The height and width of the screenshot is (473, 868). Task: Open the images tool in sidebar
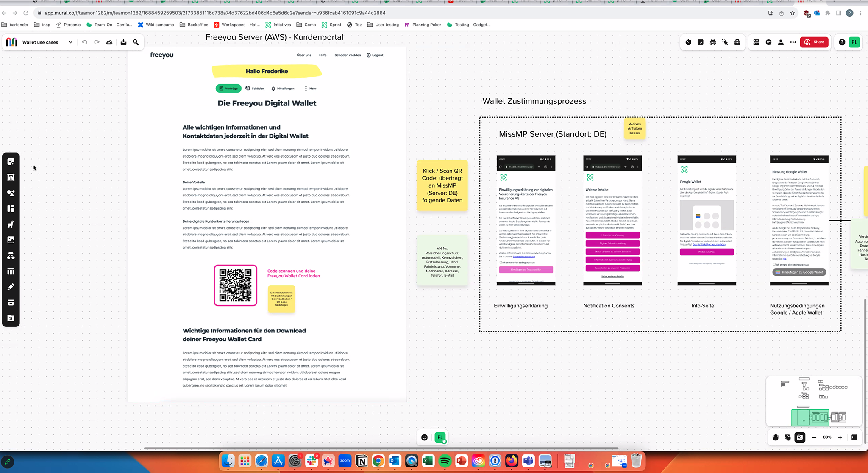tap(11, 240)
